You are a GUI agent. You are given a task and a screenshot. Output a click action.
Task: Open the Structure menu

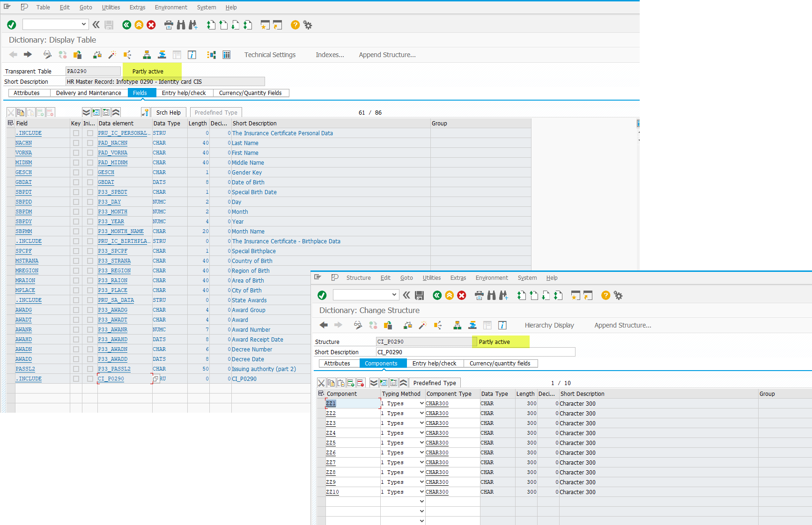pos(358,278)
